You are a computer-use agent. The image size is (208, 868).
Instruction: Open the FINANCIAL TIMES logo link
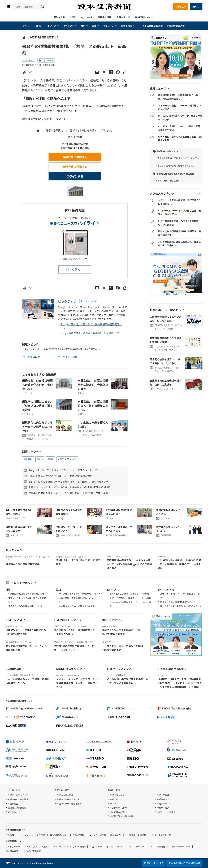70,726
